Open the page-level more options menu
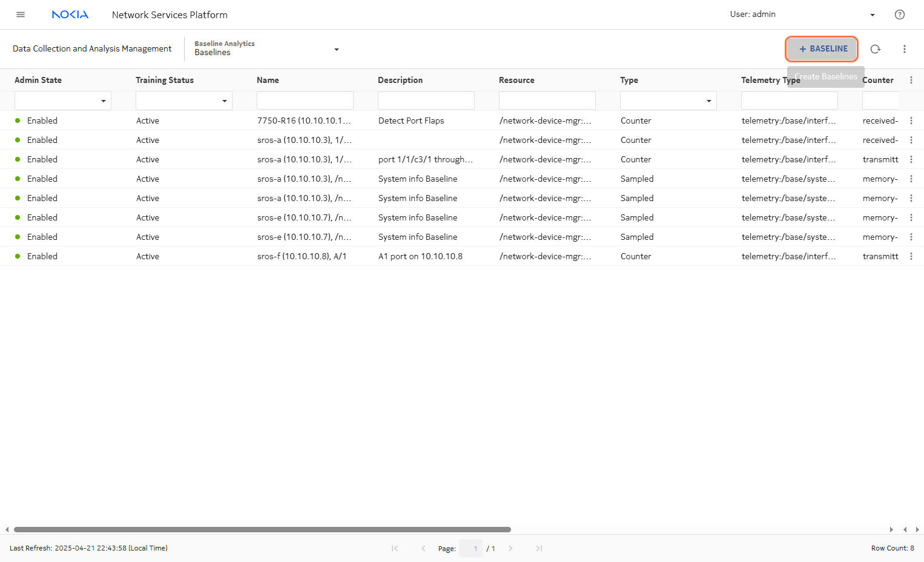Image resolution: width=924 pixels, height=562 pixels. [x=904, y=49]
